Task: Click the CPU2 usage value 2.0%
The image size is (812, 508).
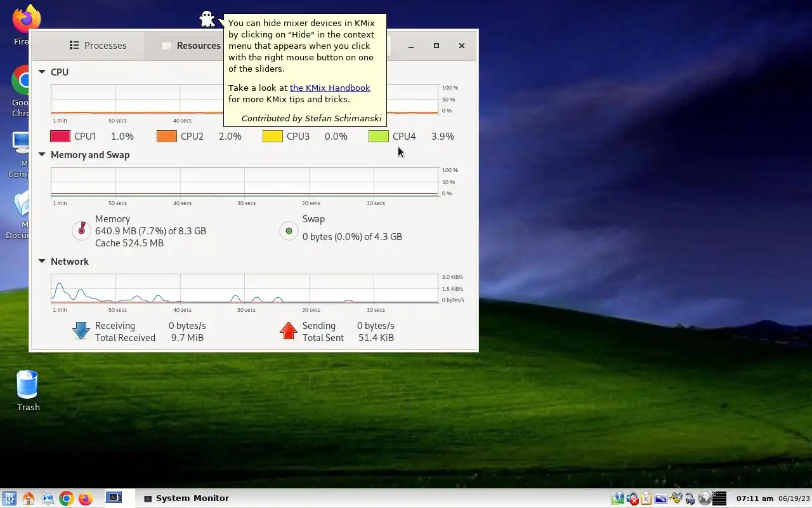Action: pos(230,137)
